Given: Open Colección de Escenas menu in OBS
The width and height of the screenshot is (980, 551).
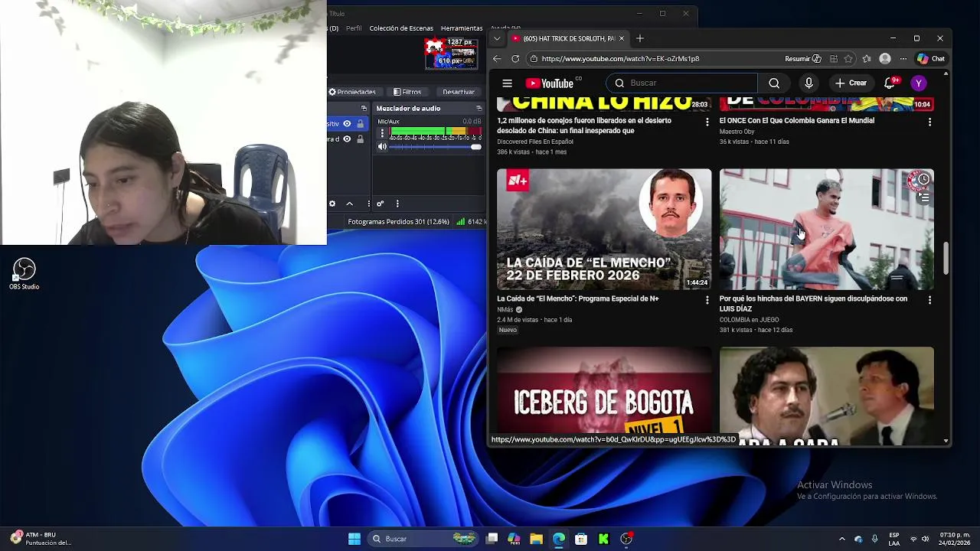Looking at the screenshot, I should 401,28.
